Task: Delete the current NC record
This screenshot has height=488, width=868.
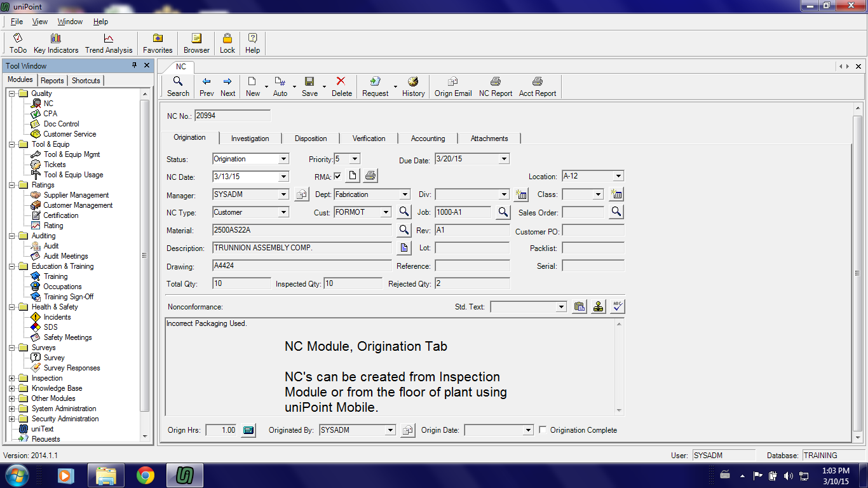Action: point(341,86)
